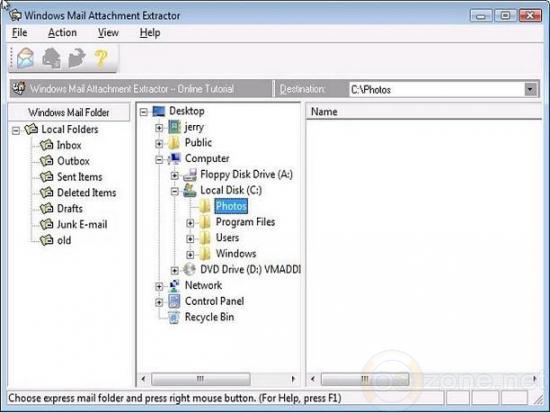Click the Name column header
Screen dimensions: 550x413
tap(423, 112)
